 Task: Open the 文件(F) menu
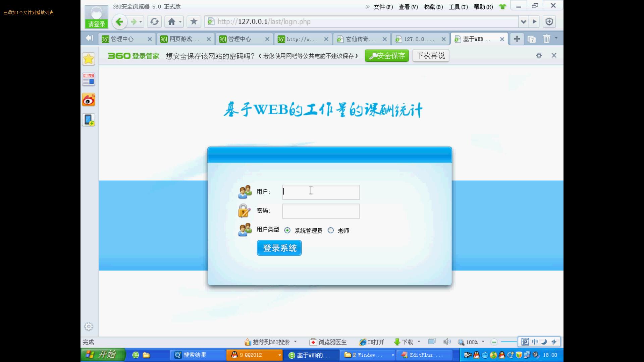click(383, 7)
